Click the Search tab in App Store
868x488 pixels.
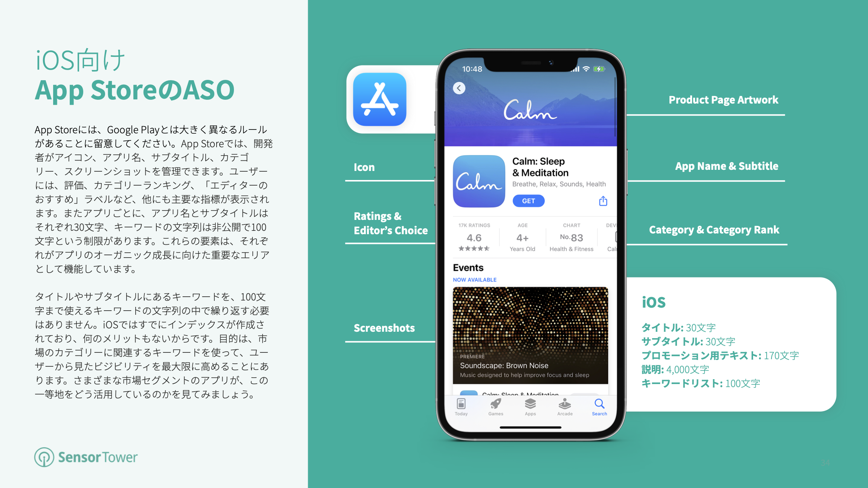(600, 413)
